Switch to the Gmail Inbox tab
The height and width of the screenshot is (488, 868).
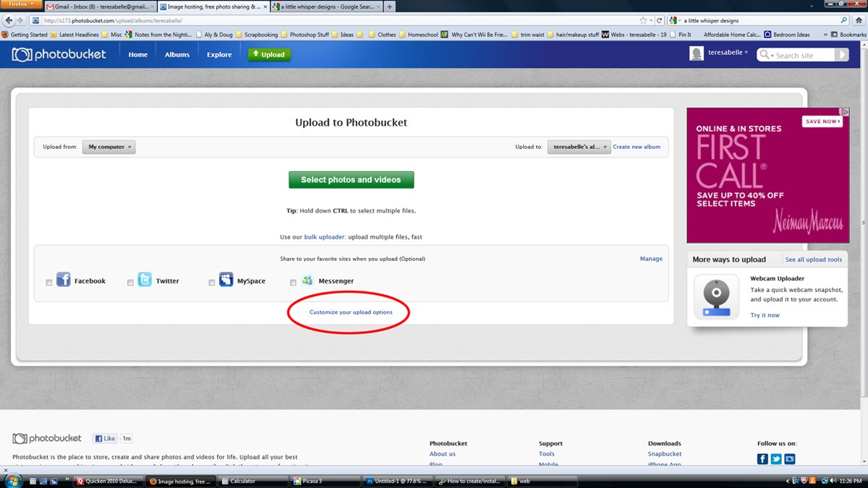tap(101, 7)
